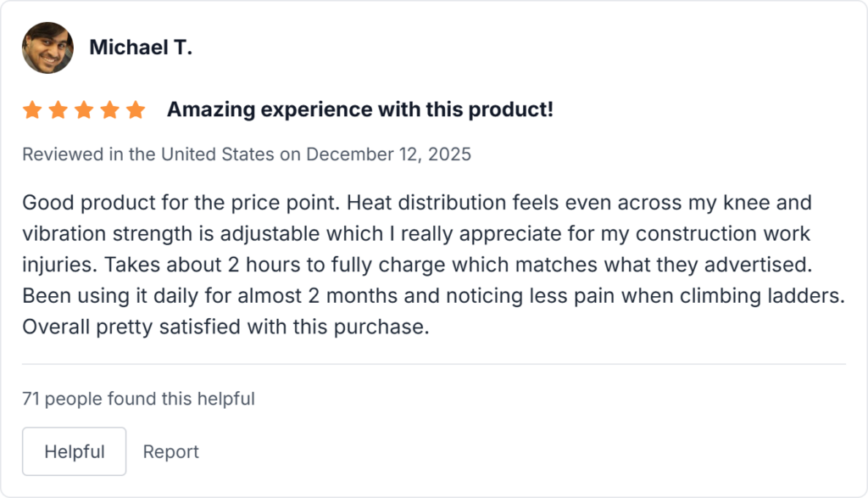Click the fourth rating star
Viewport: 868px width, 498px height.
(109, 110)
